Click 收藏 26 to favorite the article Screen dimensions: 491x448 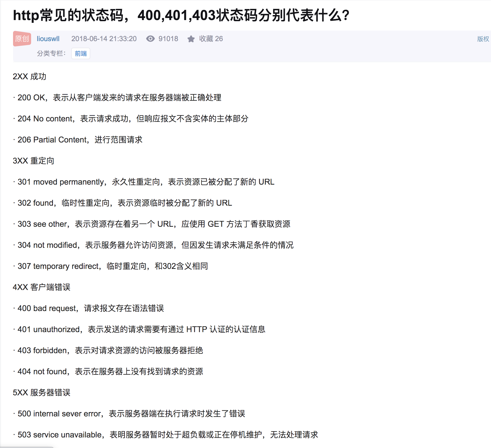pyautogui.click(x=211, y=39)
